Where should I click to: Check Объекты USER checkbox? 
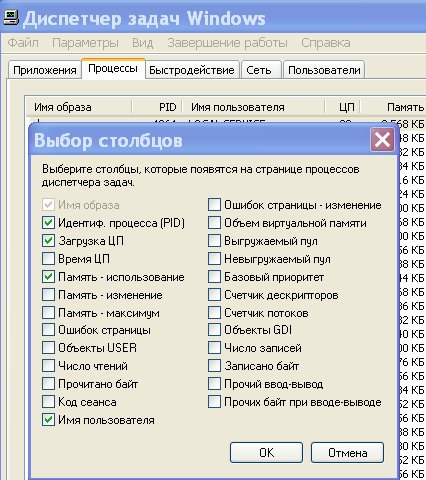tap(48, 348)
